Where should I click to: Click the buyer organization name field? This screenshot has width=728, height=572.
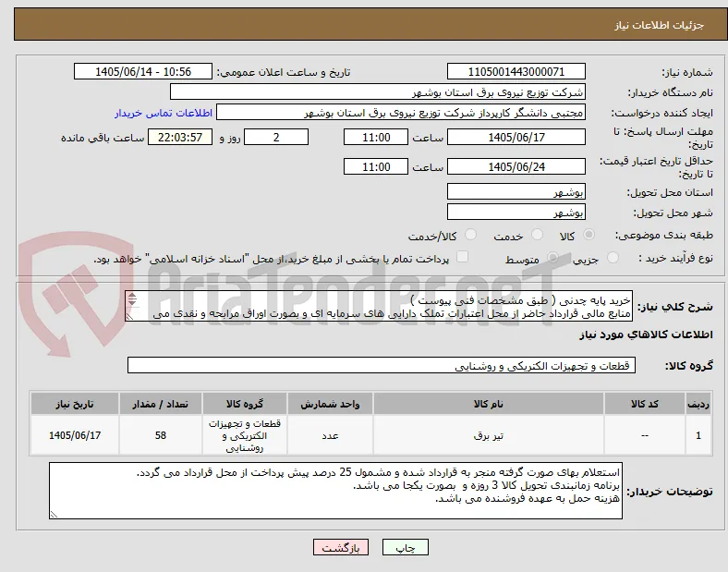[378, 91]
